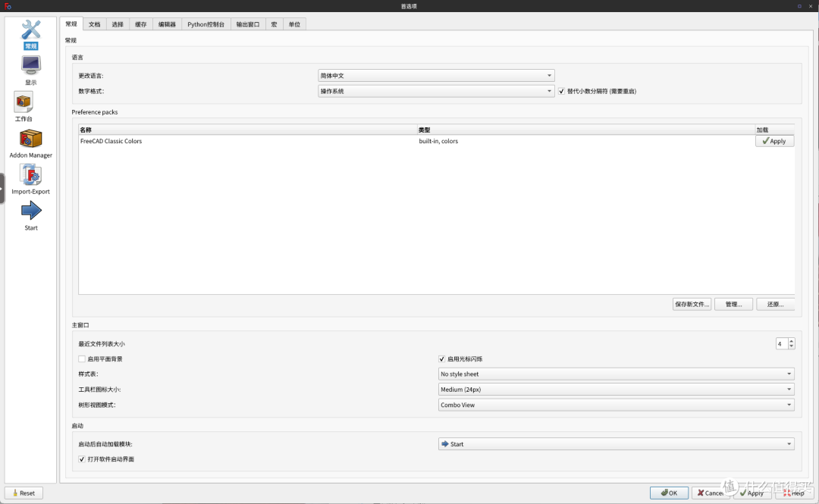Image resolution: width=819 pixels, height=504 pixels.
Task: Click the 保存新文件... button
Action: click(x=692, y=304)
